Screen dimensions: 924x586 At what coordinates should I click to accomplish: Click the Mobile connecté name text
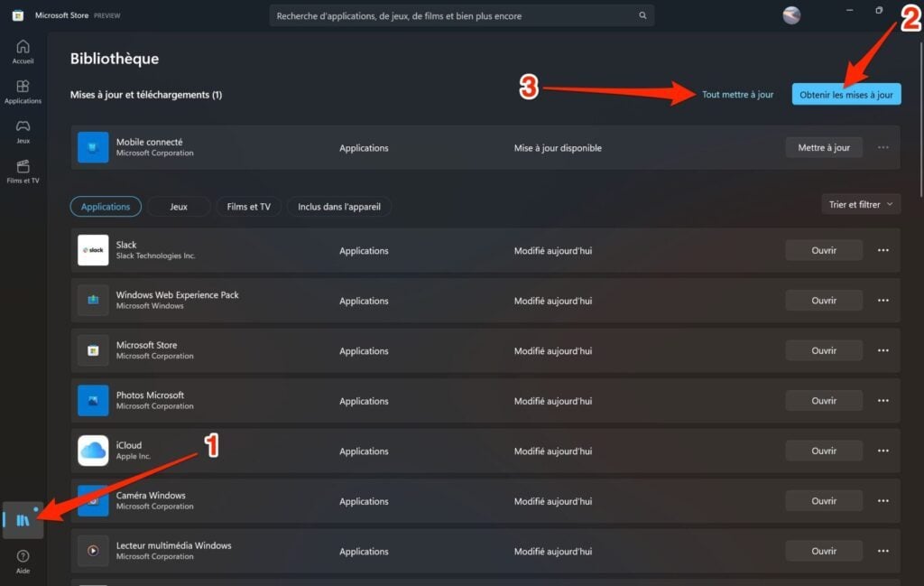(149, 142)
